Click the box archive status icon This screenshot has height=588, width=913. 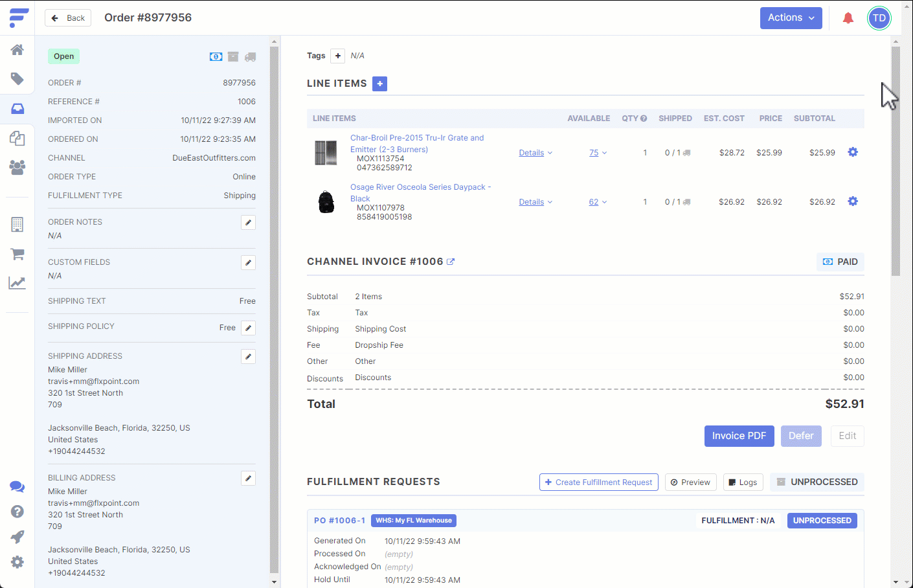233,57
